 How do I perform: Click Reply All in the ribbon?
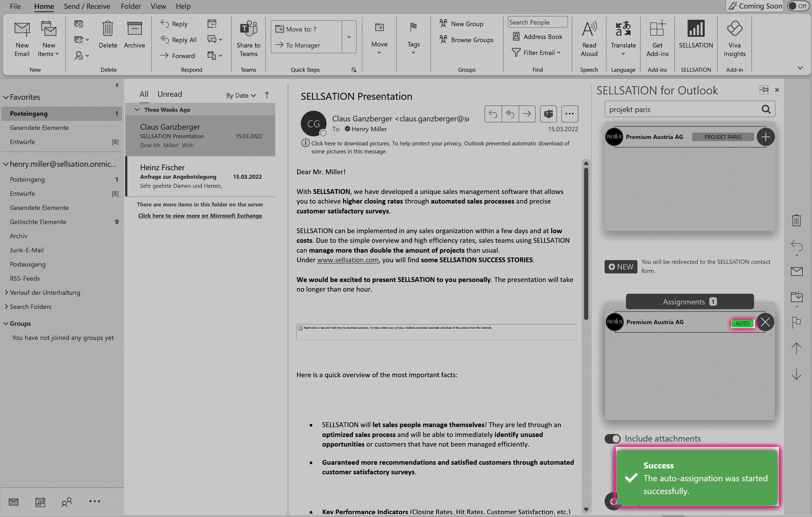click(x=178, y=40)
